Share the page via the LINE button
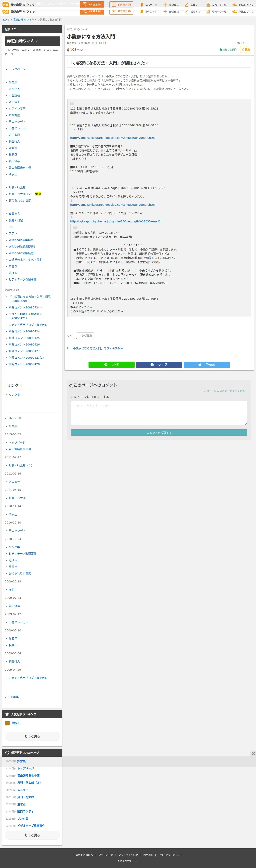This screenshot has height=868, width=256. pyautogui.click(x=111, y=365)
